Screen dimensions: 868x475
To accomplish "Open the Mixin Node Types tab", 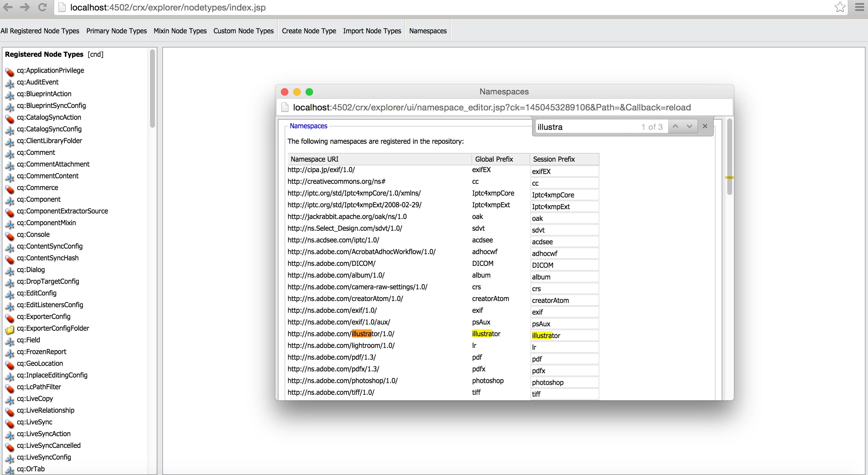I will (x=180, y=31).
